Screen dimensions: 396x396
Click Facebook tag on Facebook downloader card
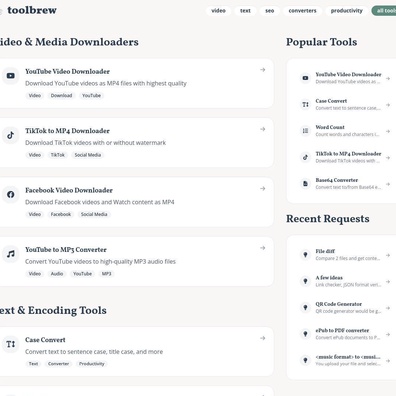pos(61,214)
